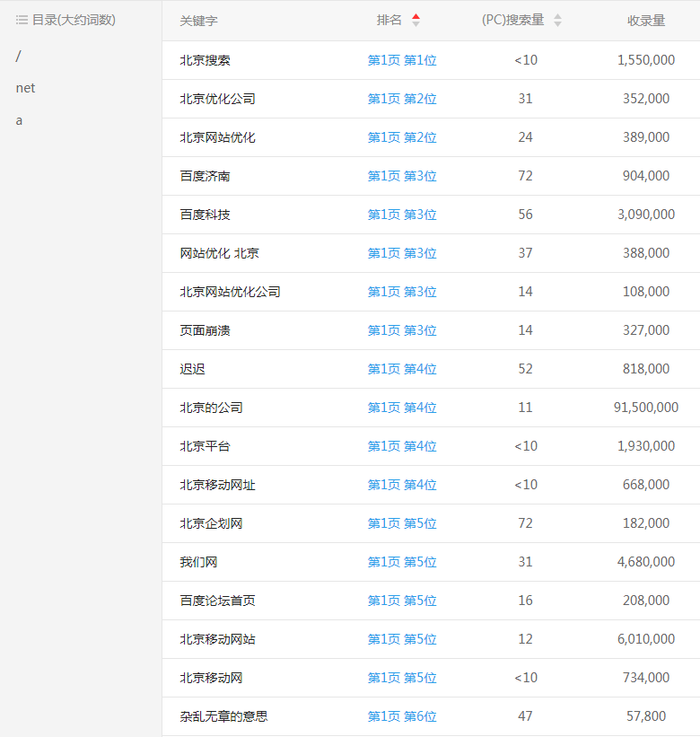Click the 收录量 column header
Image resolution: width=700 pixels, height=737 pixels.
point(645,21)
